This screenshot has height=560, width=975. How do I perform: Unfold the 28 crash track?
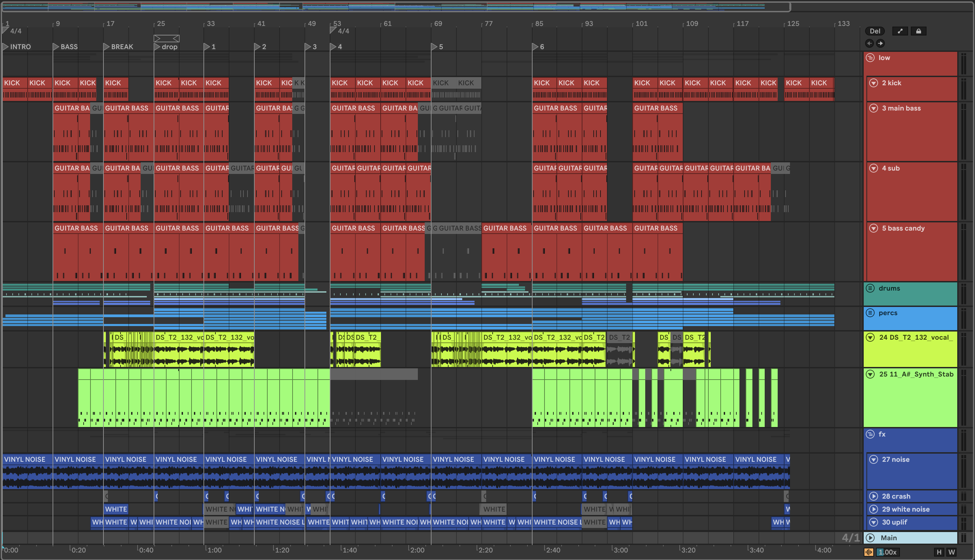[873, 496]
